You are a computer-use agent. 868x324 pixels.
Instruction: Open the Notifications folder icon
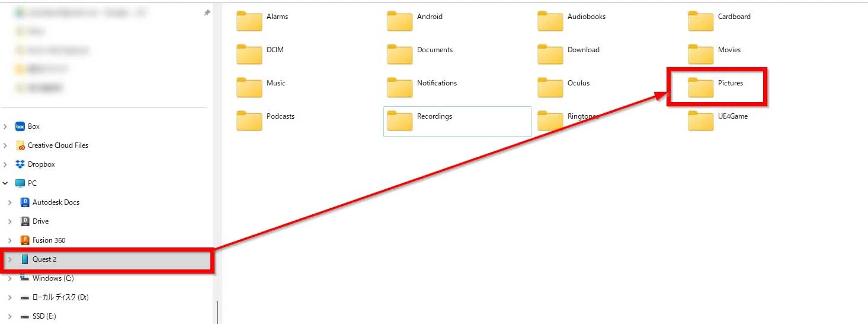coord(399,88)
